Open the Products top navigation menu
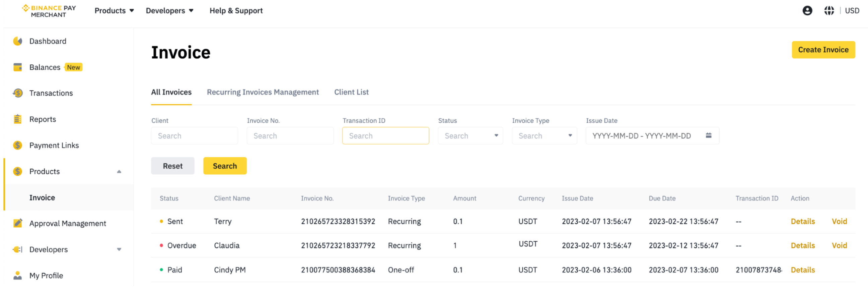The image size is (868, 289). click(114, 11)
